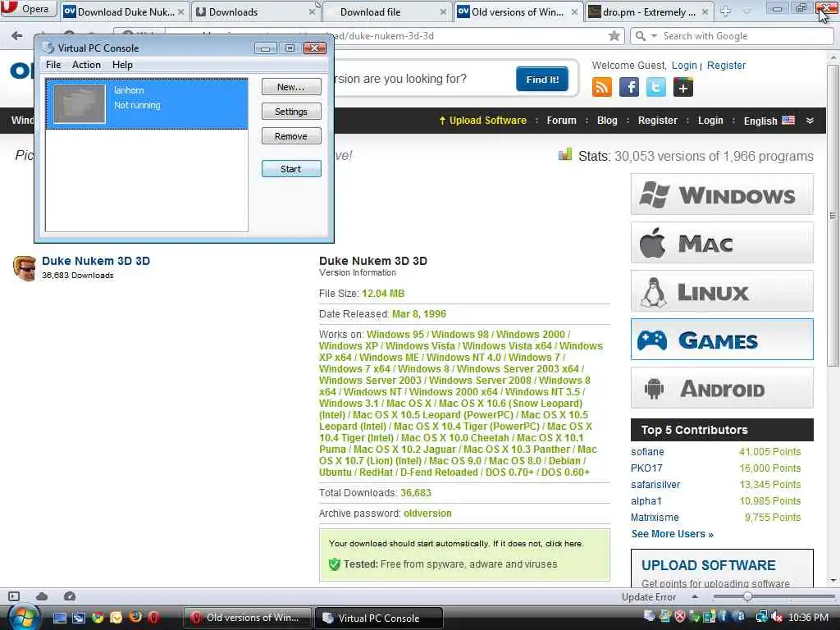Open the Forum link
The image size is (840, 630).
[x=561, y=121]
